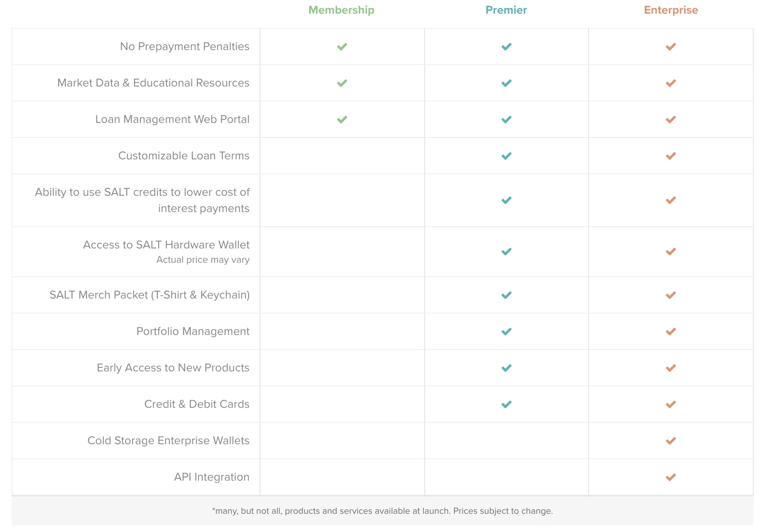Click Premier checkmark for SALT Hardware Wallet
This screenshot has height=532, width=766.
tap(506, 252)
